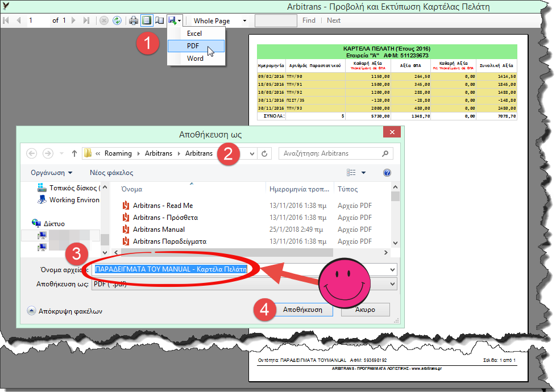Select Τοπικός δίσκος in navigation pane

click(69, 188)
